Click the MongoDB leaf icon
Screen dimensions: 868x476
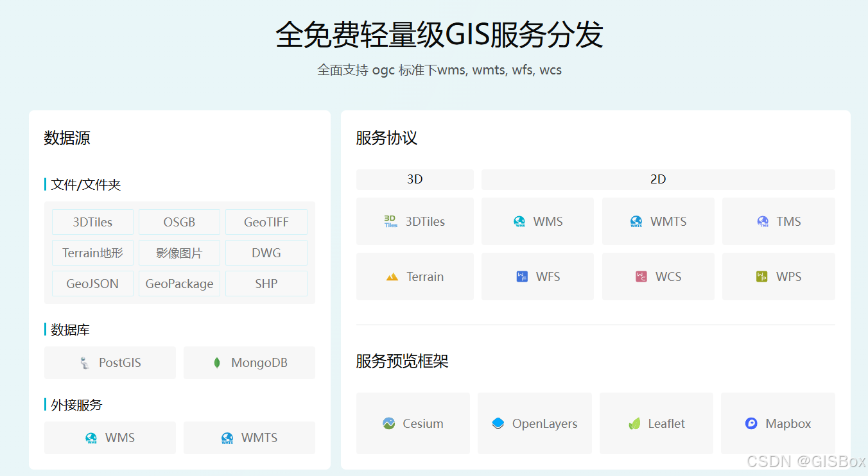click(x=217, y=363)
